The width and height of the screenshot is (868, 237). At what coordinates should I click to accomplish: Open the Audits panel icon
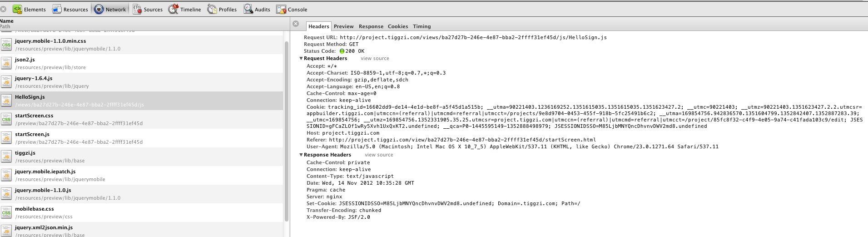point(248,9)
